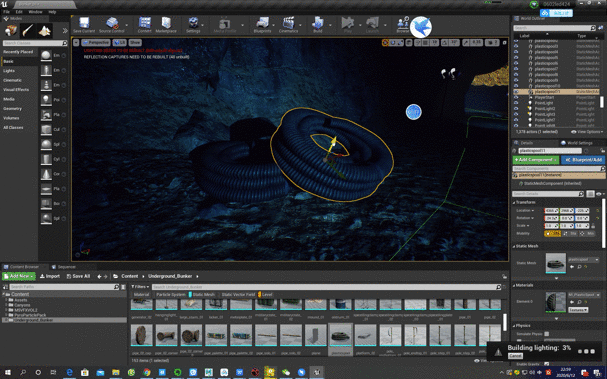The height and width of the screenshot is (379, 607).
Task: Open the Perspective view mode dropdown
Action: pyautogui.click(x=96, y=43)
